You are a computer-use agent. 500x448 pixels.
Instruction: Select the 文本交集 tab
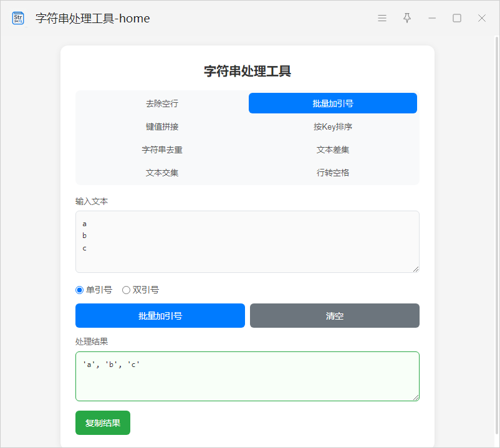[x=162, y=173]
